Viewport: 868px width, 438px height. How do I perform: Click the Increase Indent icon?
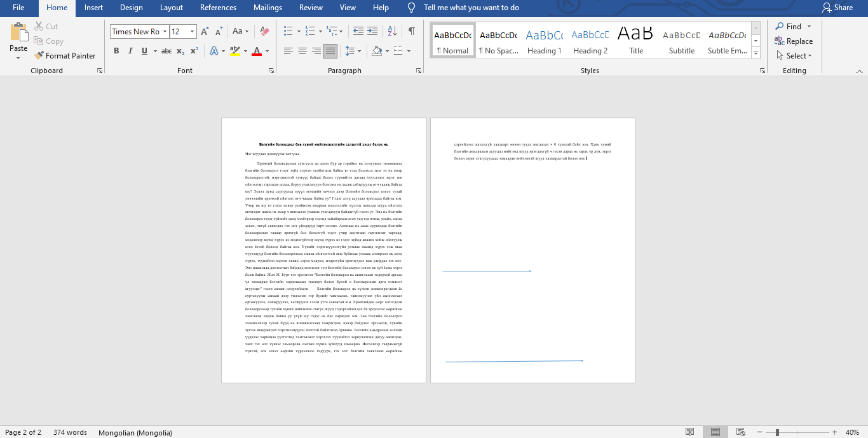[373, 31]
